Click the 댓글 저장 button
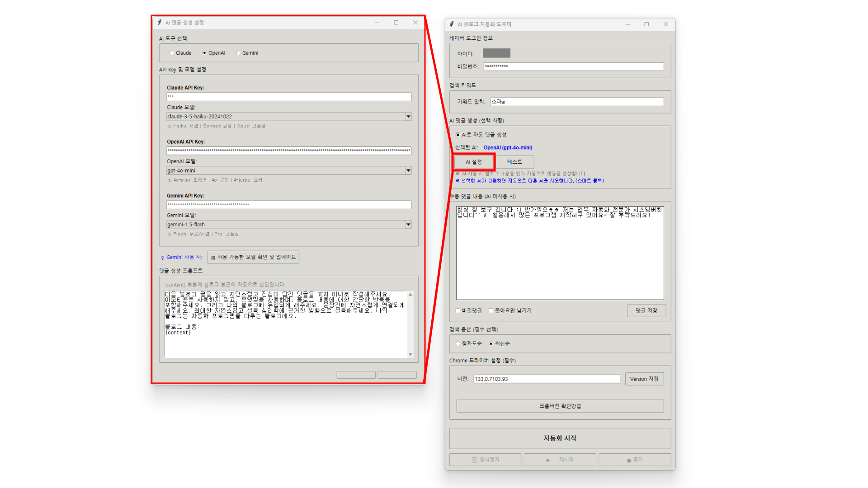This screenshot has width=868, height=488. click(646, 310)
